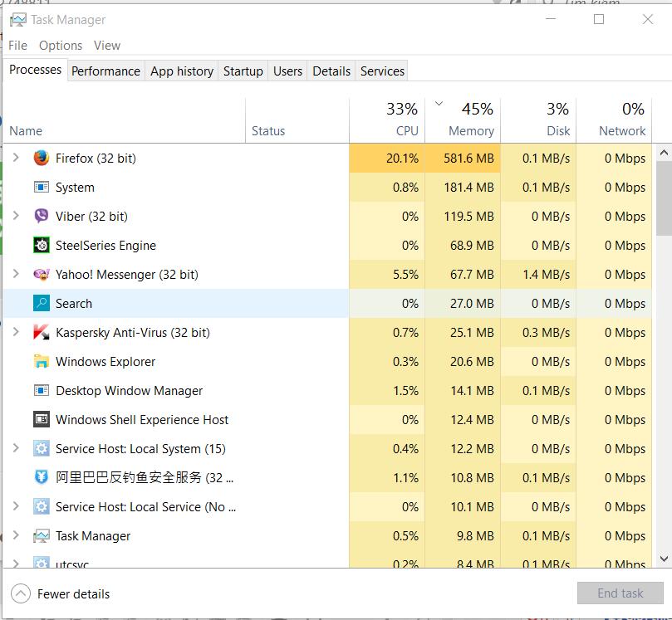
Task: Click the Firefox process icon
Action: pos(42,159)
